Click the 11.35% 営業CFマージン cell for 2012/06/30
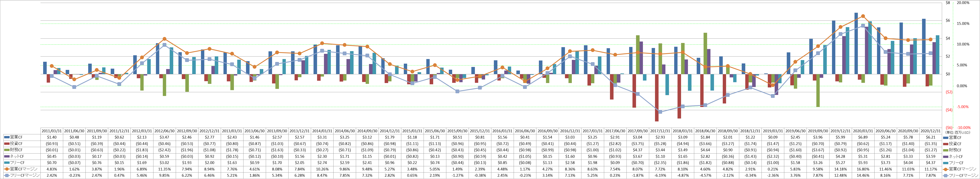Image resolution: width=980 pixels, height=179 pixels. coord(164,169)
